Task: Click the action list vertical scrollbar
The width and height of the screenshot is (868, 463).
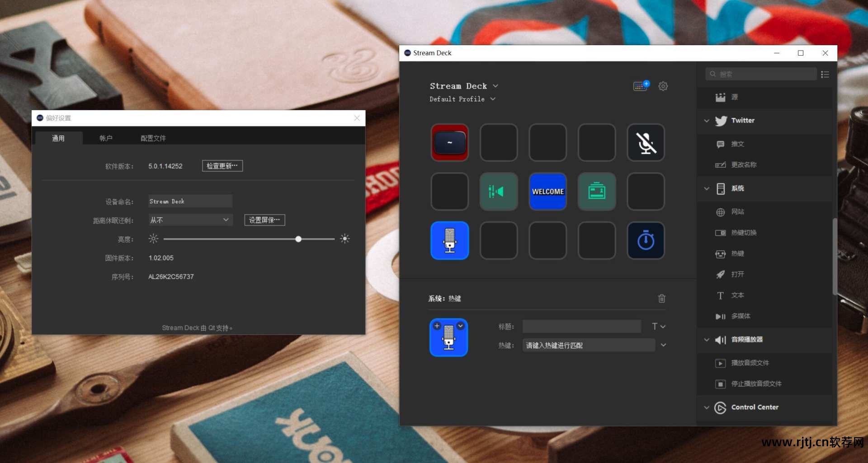Action: point(835,257)
